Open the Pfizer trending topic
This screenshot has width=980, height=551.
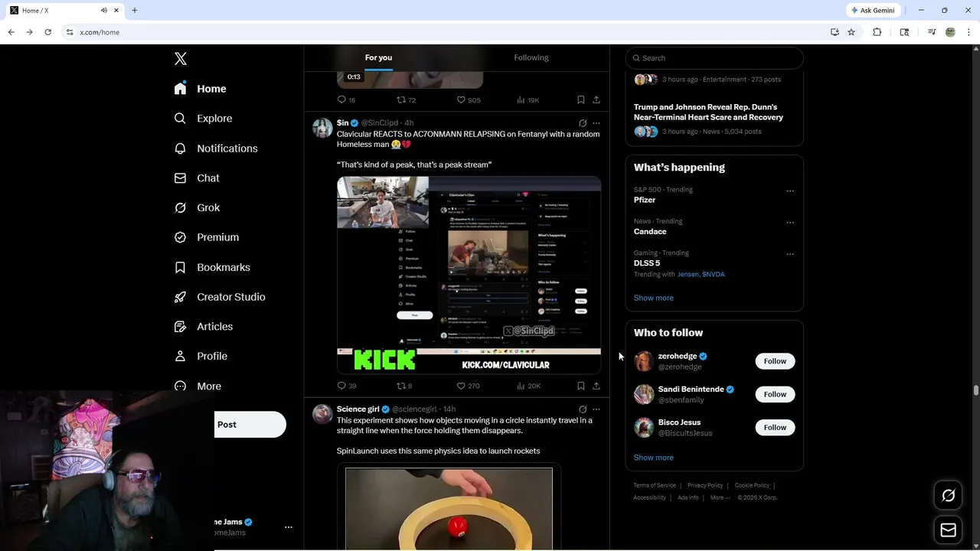pyautogui.click(x=645, y=200)
